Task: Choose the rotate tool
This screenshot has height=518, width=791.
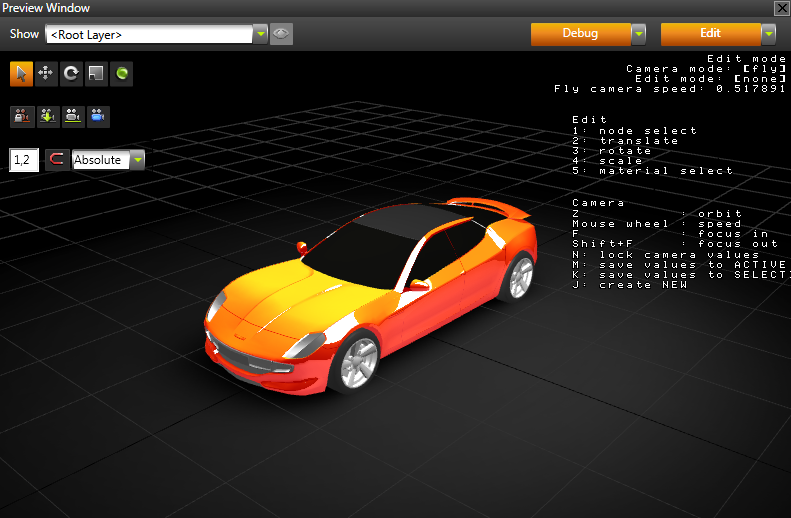Action: pos(71,73)
